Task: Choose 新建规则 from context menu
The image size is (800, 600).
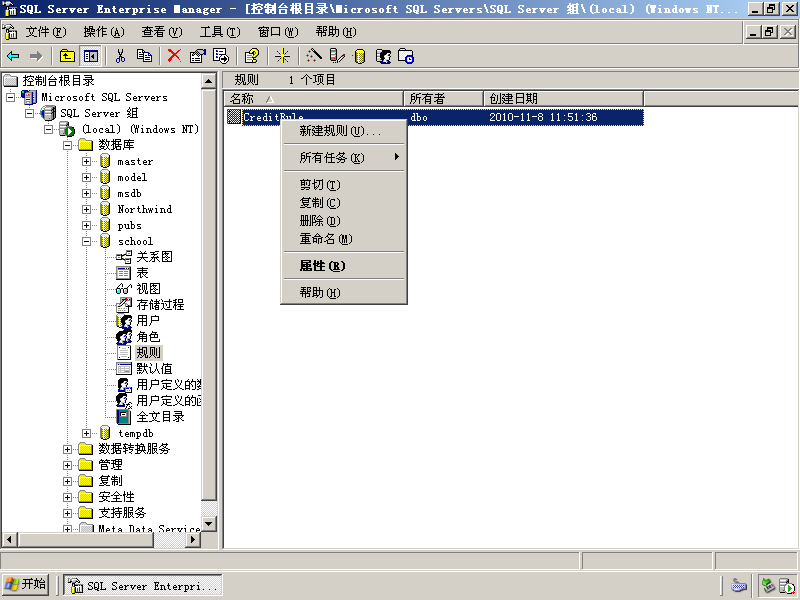Action: tap(343, 132)
